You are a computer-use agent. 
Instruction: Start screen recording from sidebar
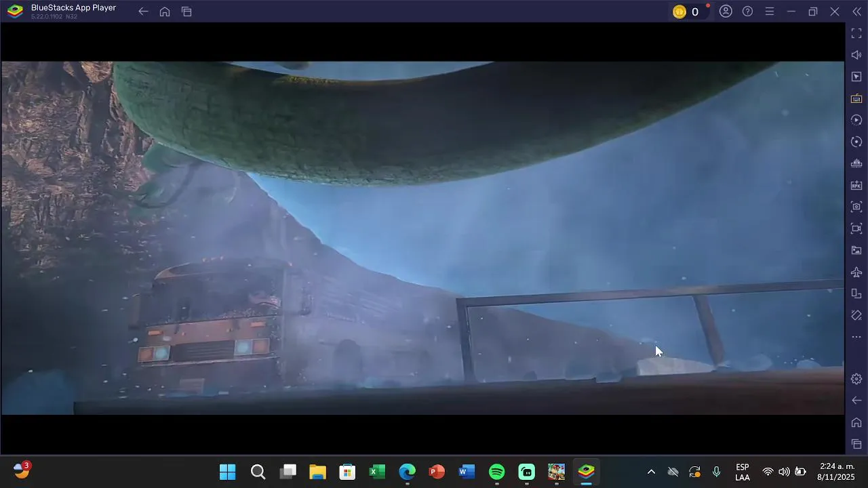(856, 228)
